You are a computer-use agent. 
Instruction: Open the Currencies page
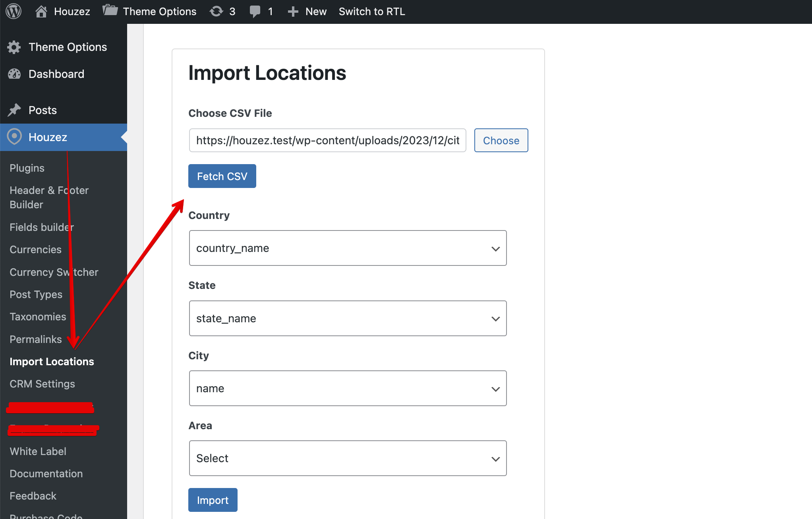pyautogui.click(x=35, y=250)
